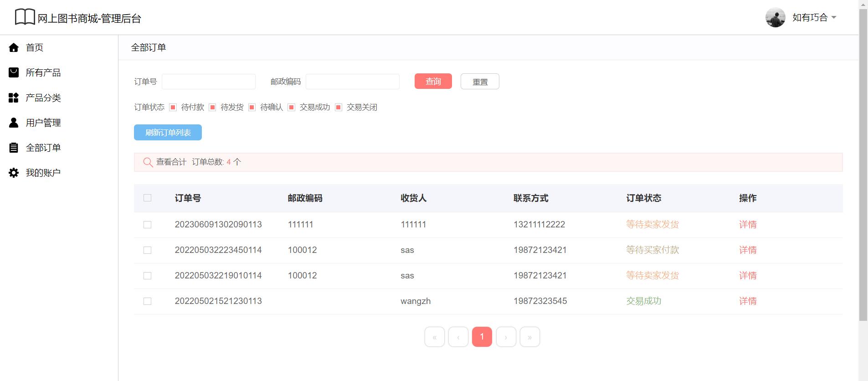Click the 交易成功 status in the table
Screen dimensions: 868x381
(x=644, y=301)
